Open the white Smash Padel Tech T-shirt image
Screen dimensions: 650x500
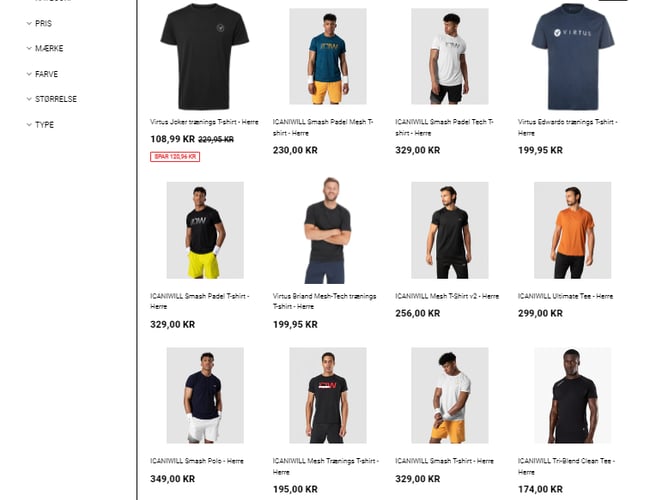(450, 56)
